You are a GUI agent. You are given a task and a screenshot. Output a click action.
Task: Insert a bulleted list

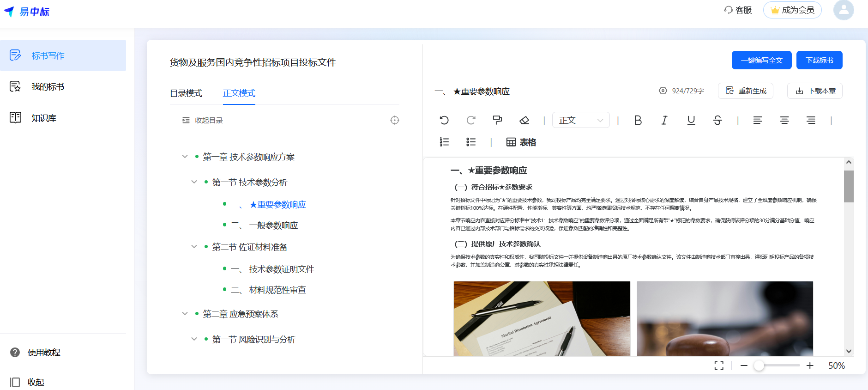tap(471, 142)
